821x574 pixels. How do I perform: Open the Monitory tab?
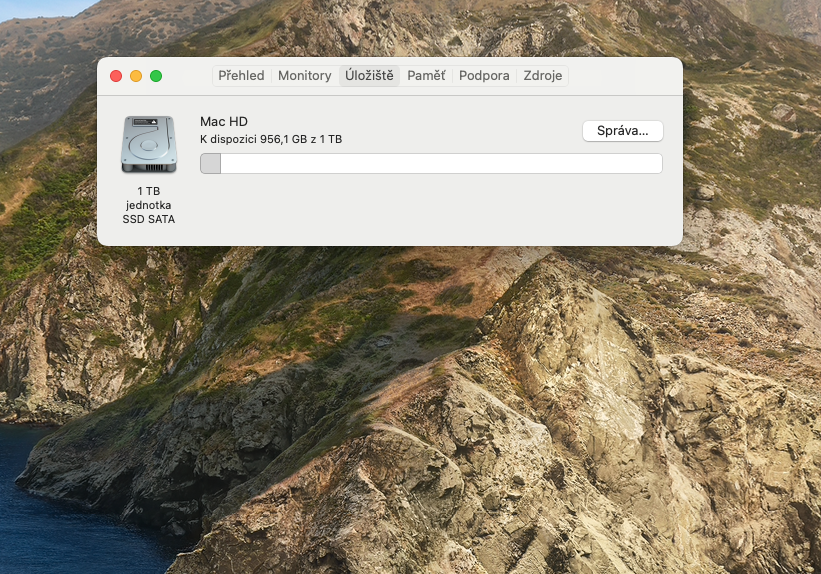pos(305,75)
